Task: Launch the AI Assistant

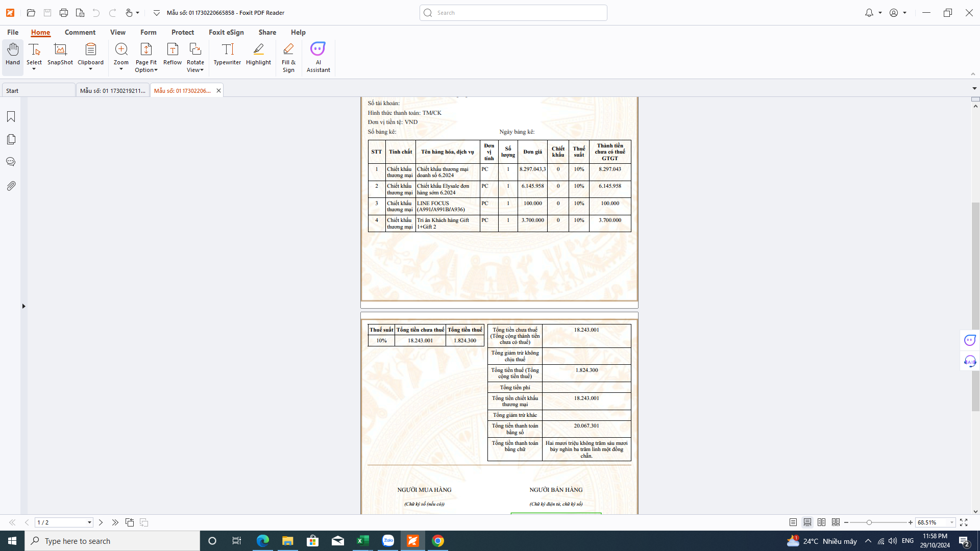Action: [318, 57]
